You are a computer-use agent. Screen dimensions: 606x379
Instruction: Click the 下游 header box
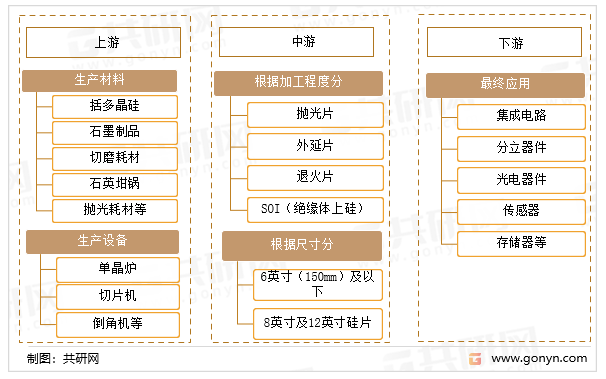click(x=504, y=42)
